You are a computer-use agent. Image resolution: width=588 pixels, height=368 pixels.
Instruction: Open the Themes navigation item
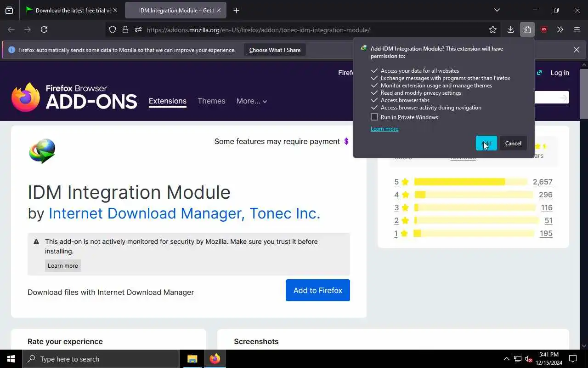[211, 101]
